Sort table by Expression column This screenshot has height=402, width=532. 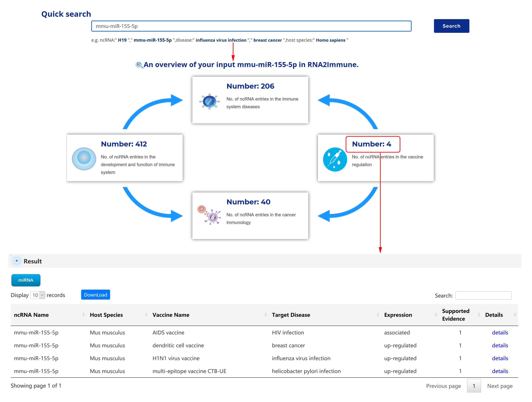[398, 315]
